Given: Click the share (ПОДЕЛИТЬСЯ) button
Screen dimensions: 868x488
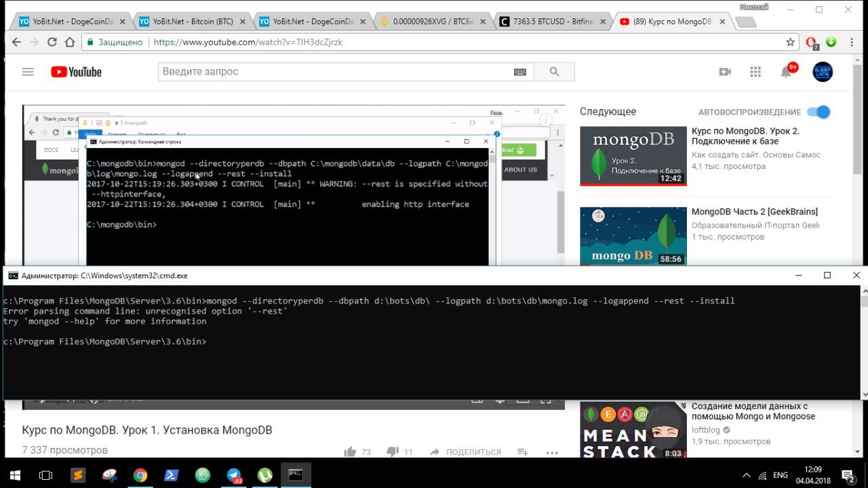Looking at the screenshot, I should pos(466,452).
